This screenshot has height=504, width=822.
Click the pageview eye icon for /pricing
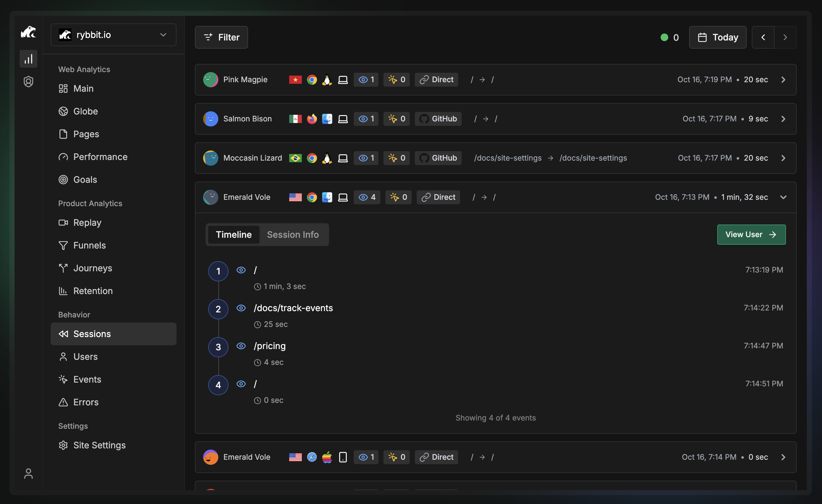241,346
